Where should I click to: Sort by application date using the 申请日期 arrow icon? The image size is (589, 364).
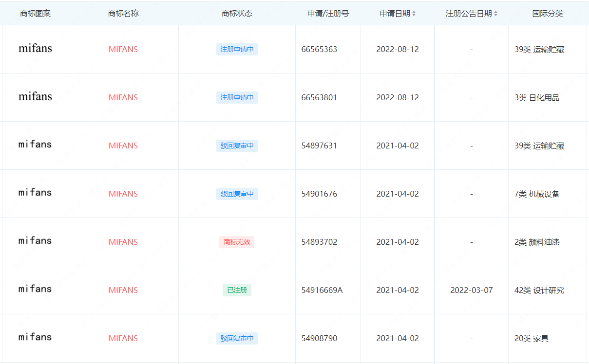point(414,14)
